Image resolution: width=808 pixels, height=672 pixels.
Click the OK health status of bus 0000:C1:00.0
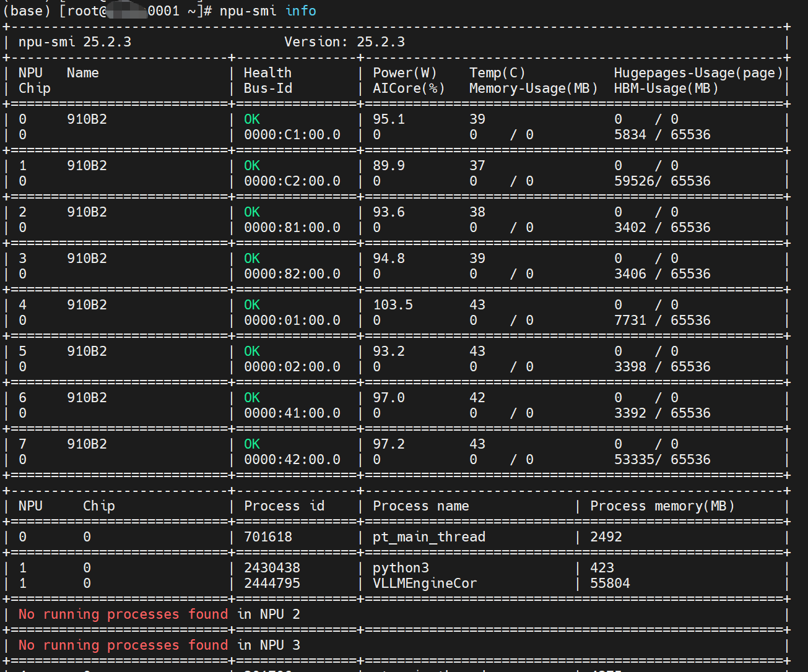coord(252,119)
